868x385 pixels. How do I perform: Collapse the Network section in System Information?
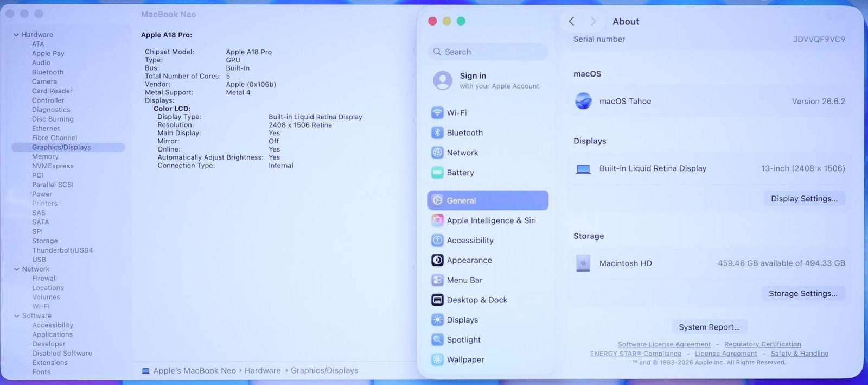point(16,269)
